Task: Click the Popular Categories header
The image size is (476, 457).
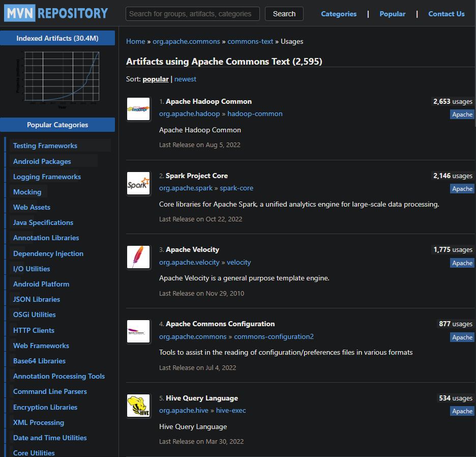Action: (57, 125)
